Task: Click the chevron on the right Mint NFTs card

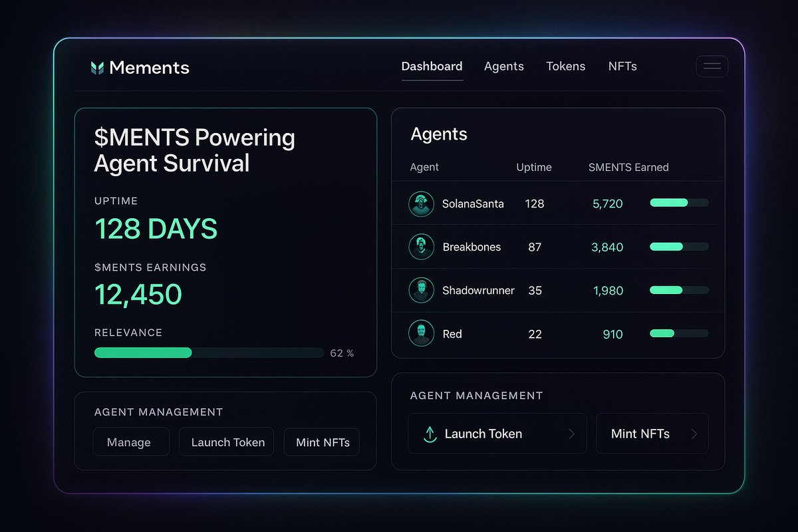Action: pos(694,434)
